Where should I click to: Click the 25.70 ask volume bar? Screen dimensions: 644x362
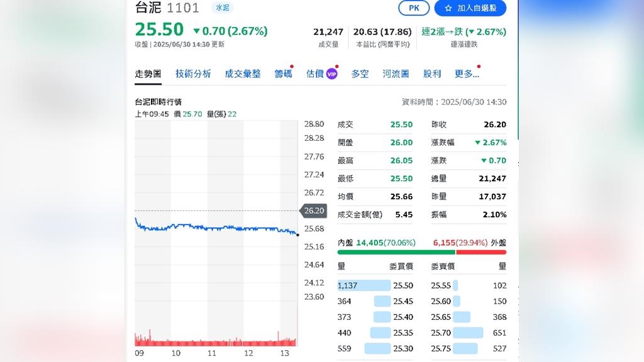(x=468, y=332)
